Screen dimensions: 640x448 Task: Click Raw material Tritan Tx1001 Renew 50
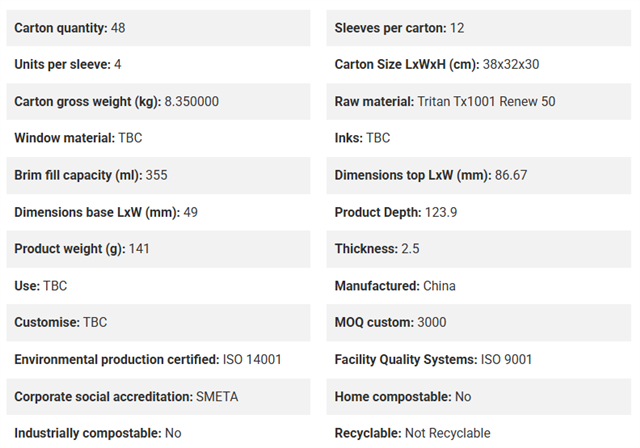(479, 102)
